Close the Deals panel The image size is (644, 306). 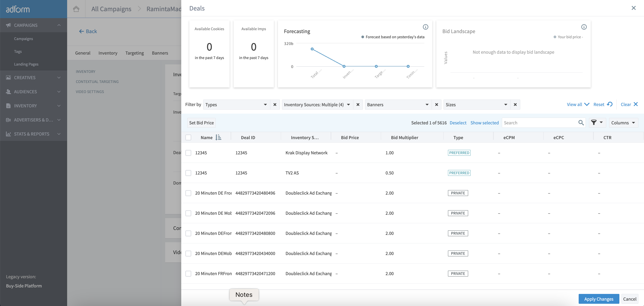tap(633, 8)
